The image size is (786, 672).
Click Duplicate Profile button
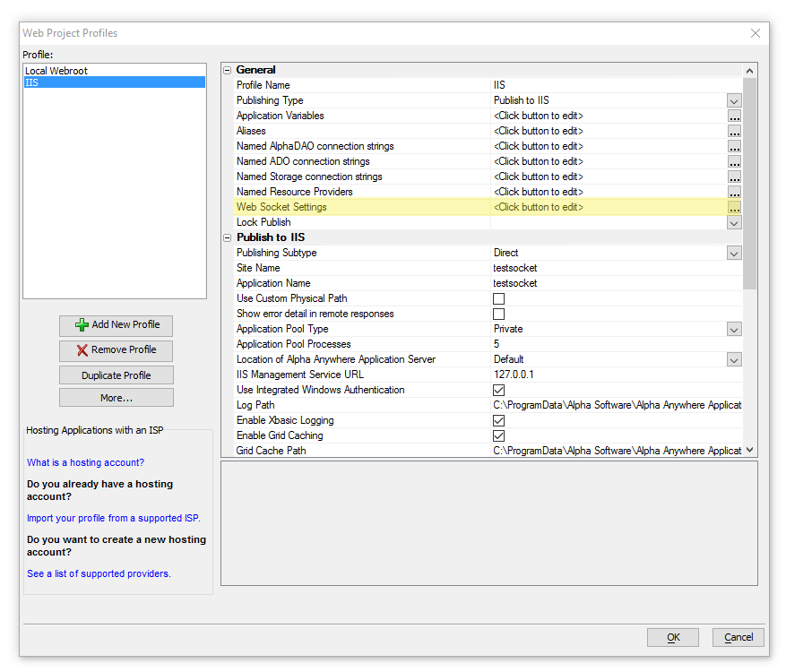(117, 375)
